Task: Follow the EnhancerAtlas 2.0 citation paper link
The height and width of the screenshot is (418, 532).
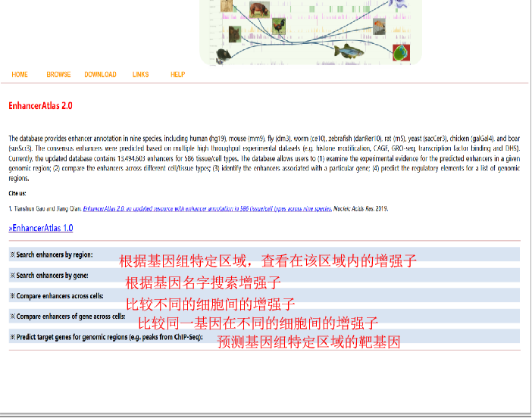Action: [207, 208]
